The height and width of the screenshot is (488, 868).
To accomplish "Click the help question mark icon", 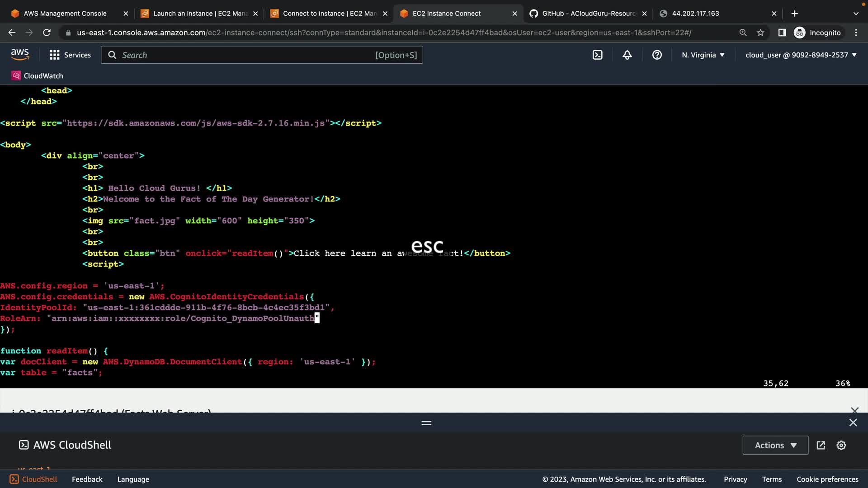I will (657, 55).
